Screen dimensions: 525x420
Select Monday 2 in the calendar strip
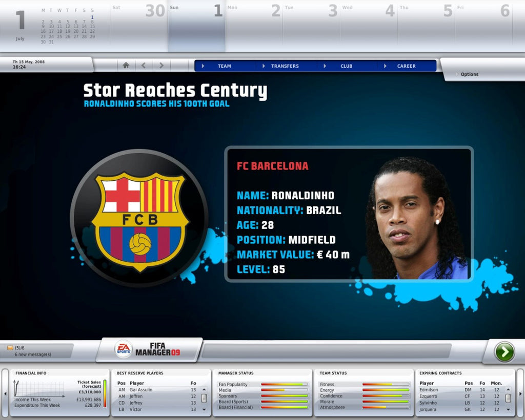coord(254,26)
